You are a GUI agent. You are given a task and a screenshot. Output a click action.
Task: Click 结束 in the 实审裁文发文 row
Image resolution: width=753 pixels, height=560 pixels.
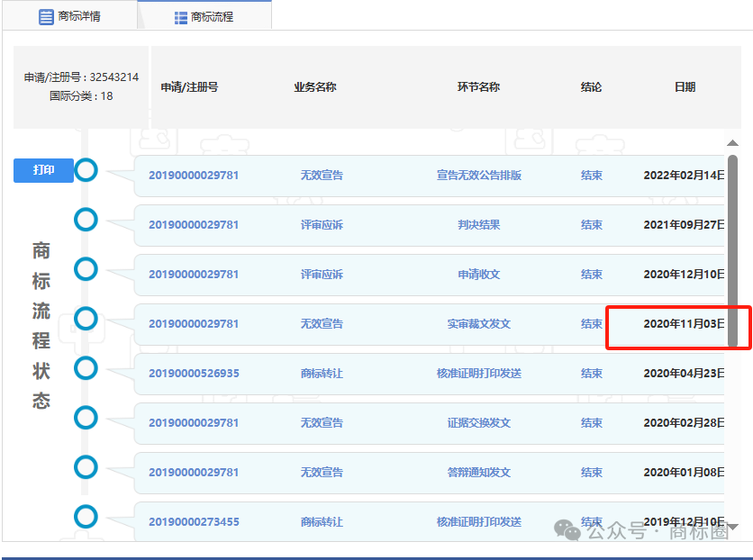(591, 323)
